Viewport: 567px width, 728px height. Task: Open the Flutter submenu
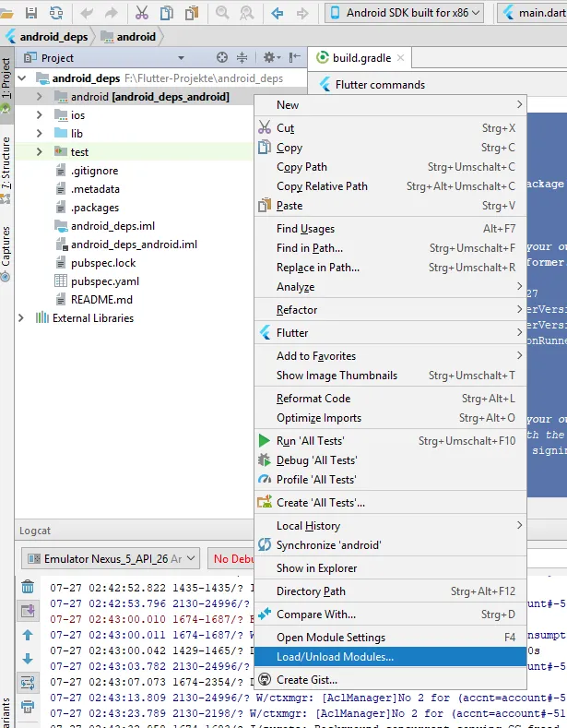390,333
